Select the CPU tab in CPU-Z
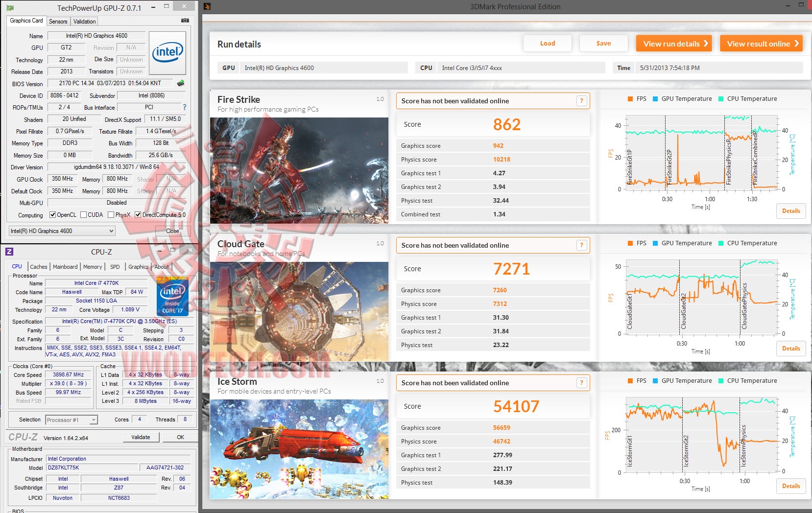The height and width of the screenshot is (513, 812). [x=17, y=266]
